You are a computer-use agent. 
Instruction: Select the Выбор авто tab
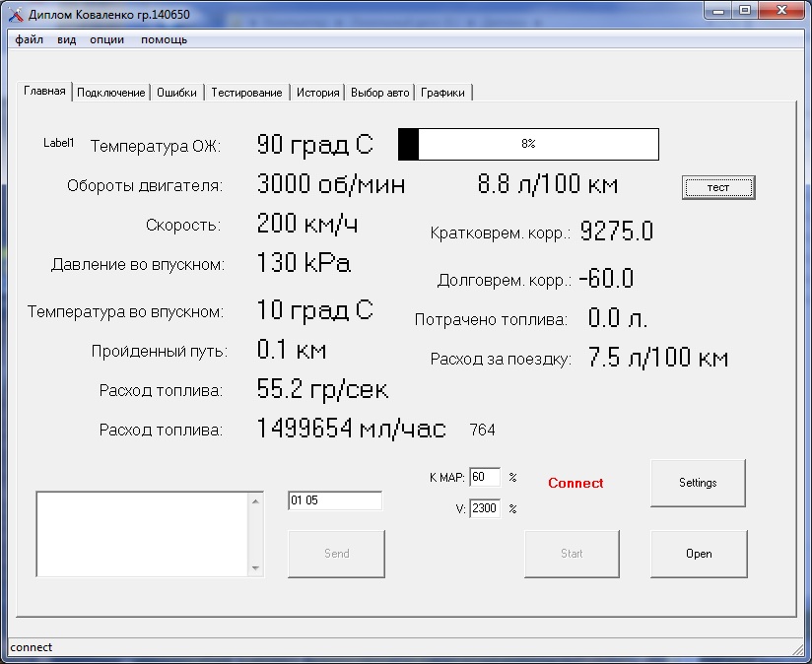click(x=379, y=93)
